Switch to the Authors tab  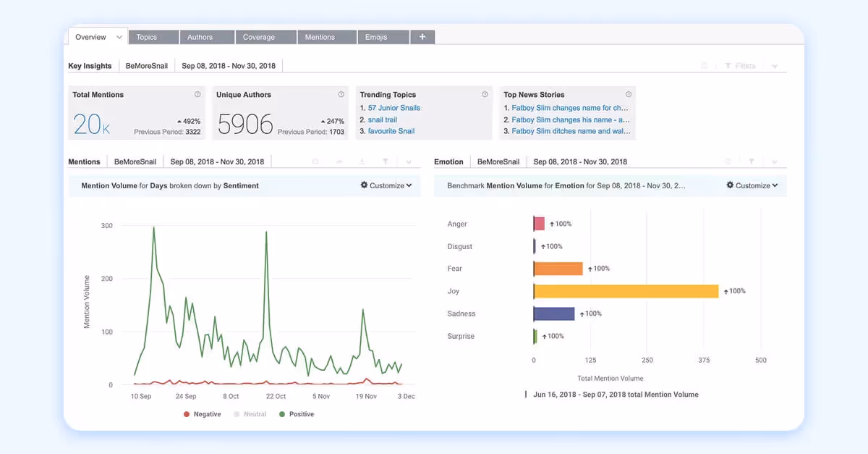pyautogui.click(x=207, y=36)
